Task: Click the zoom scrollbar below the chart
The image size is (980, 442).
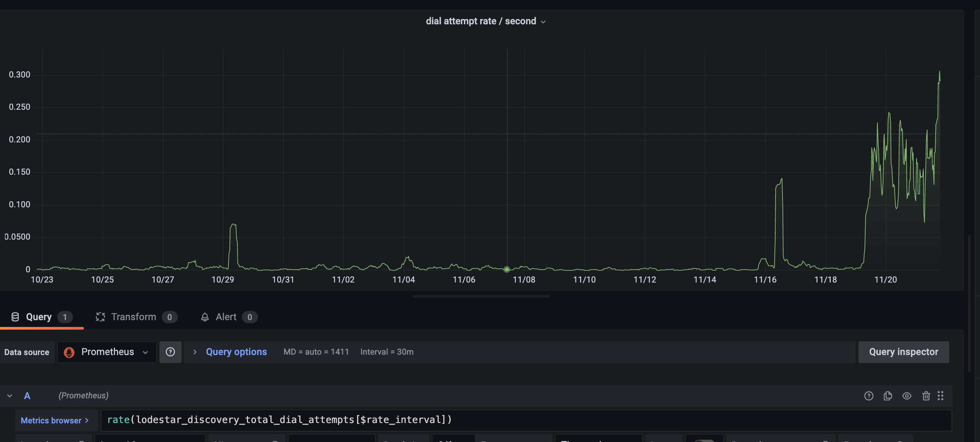Action: click(481, 296)
